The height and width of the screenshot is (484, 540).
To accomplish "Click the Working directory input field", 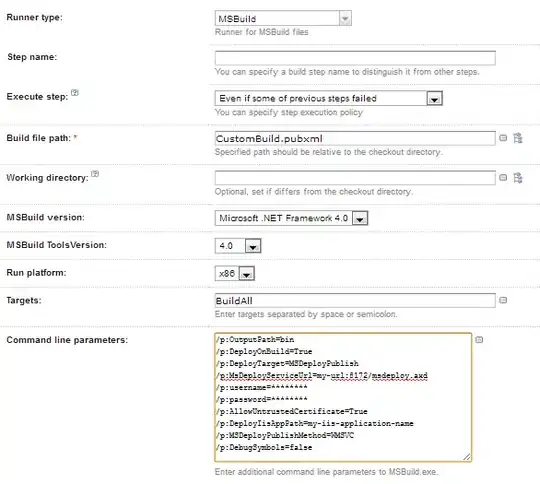I will coord(355,178).
